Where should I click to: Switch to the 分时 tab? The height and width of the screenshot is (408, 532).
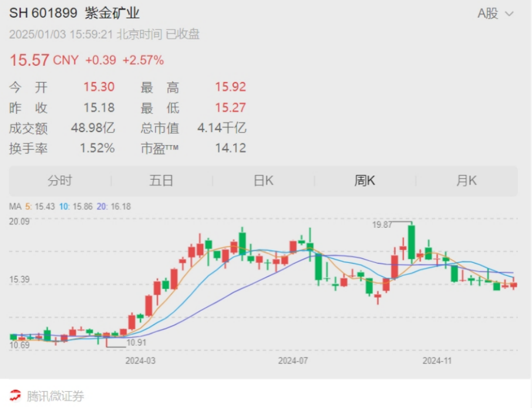point(59,180)
